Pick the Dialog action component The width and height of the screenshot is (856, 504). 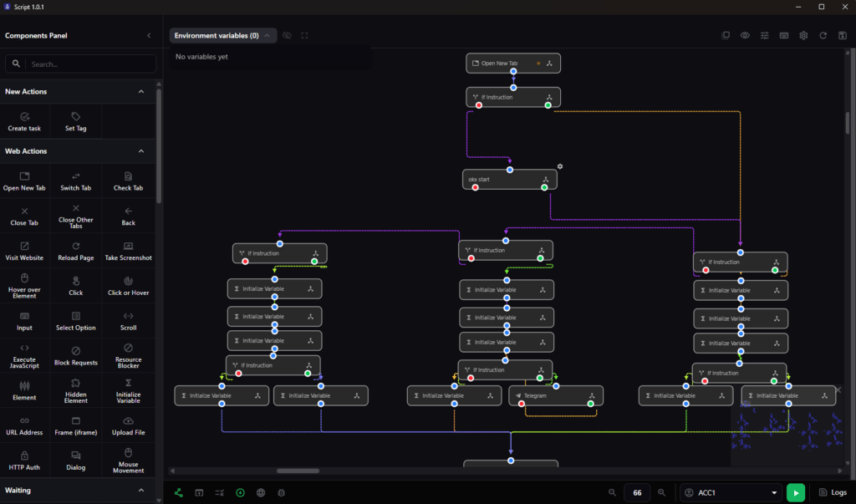[x=76, y=461]
